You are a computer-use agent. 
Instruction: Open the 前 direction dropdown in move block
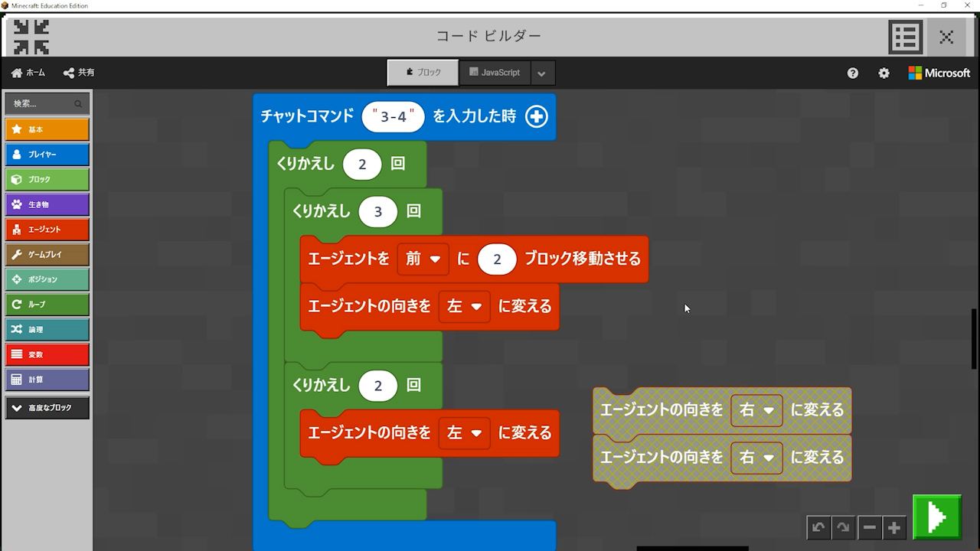pyautogui.click(x=423, y=259)
